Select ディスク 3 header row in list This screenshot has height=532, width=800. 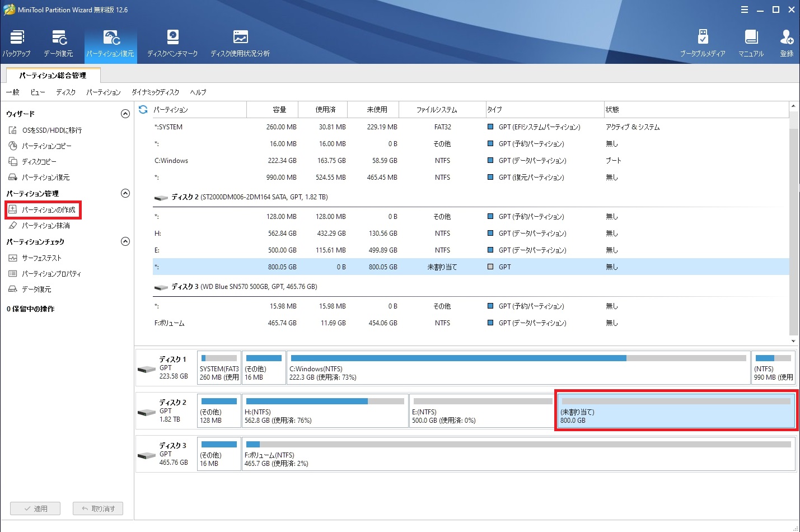[470, 287]
